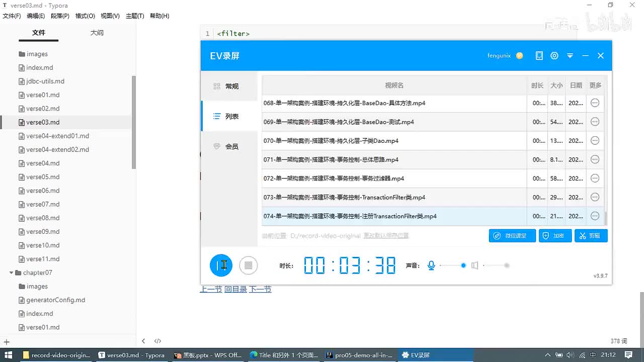644x362 pixels.
Task: Open the 文件(F) menu in Typora
Action: [x=12, y=16]
